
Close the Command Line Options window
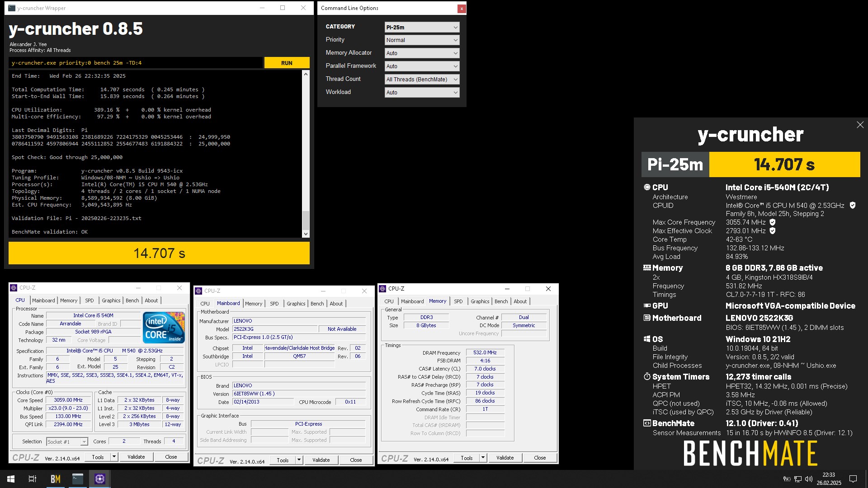(461, 8)
